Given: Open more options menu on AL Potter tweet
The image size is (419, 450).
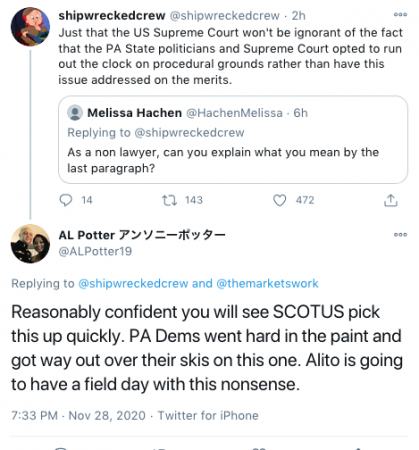Looking at the screenshot, I should pos(400,235).
